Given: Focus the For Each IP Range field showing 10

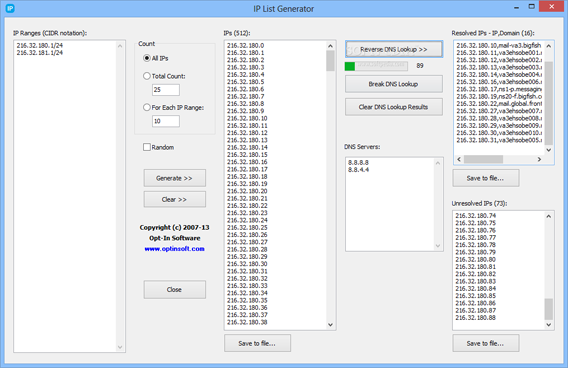Looking at the screenshot, I should pos(166,121).
